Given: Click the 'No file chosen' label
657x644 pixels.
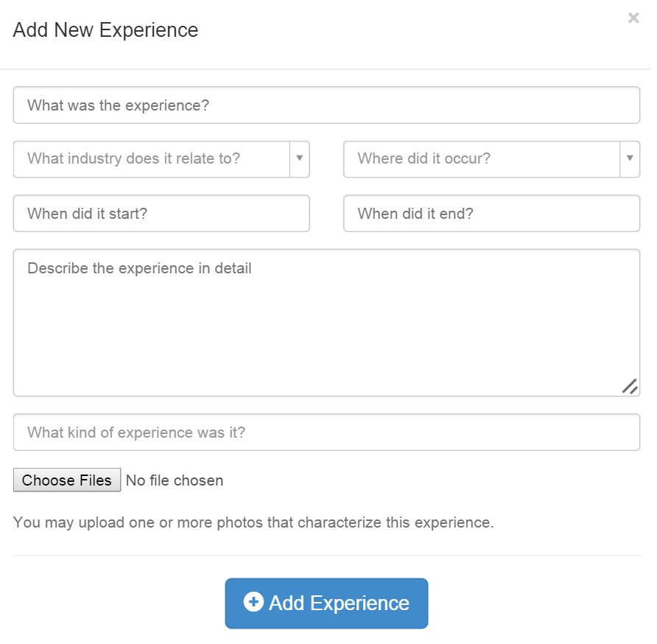Looking at the screenshot, I should tap(175, 481).
